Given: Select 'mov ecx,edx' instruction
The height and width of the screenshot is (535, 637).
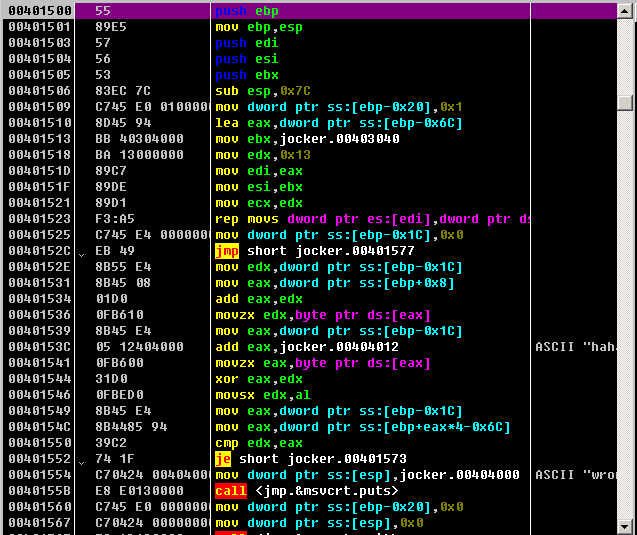Looking at the screenshot, I should tap(259, 203).
